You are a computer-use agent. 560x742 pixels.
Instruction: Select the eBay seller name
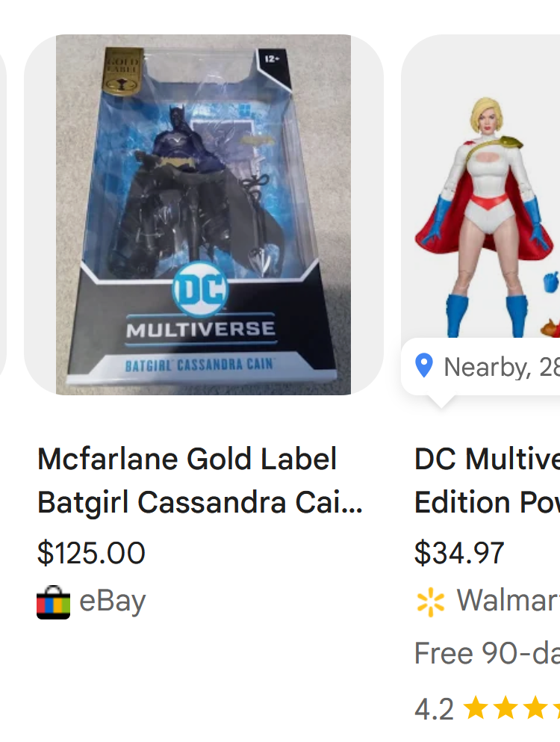(113, 602)
